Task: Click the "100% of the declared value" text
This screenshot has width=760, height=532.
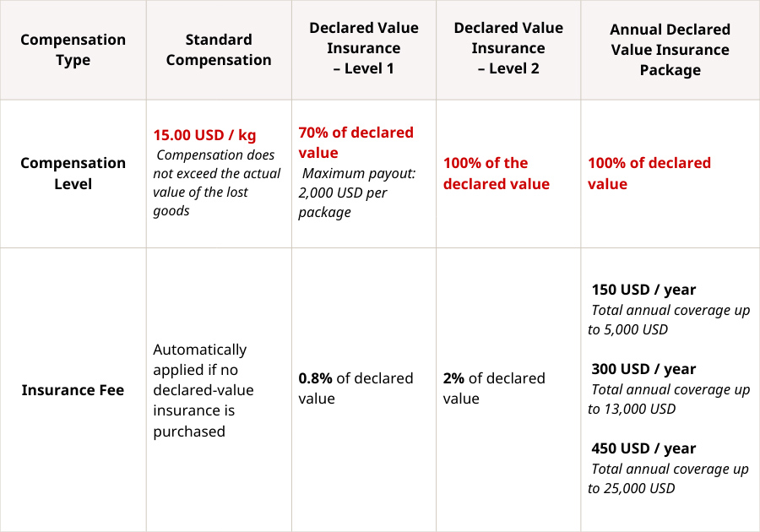Action: pyautogui.click(x=496, y=173)
